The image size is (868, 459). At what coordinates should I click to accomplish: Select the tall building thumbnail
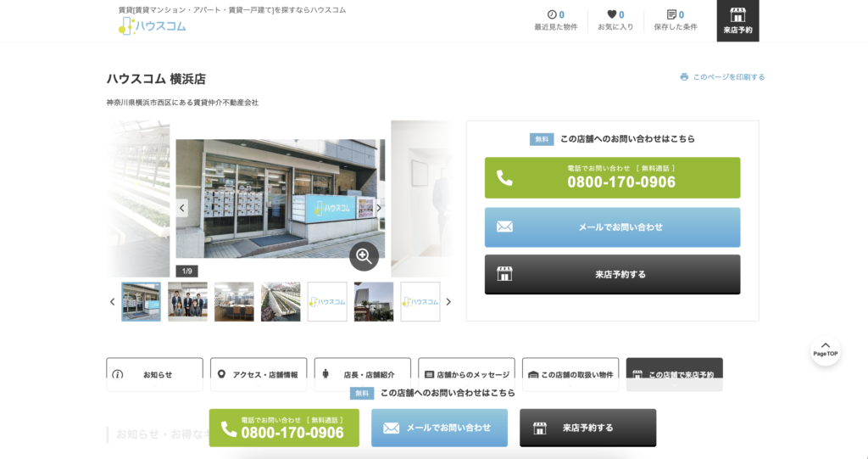tap(374, 301)
